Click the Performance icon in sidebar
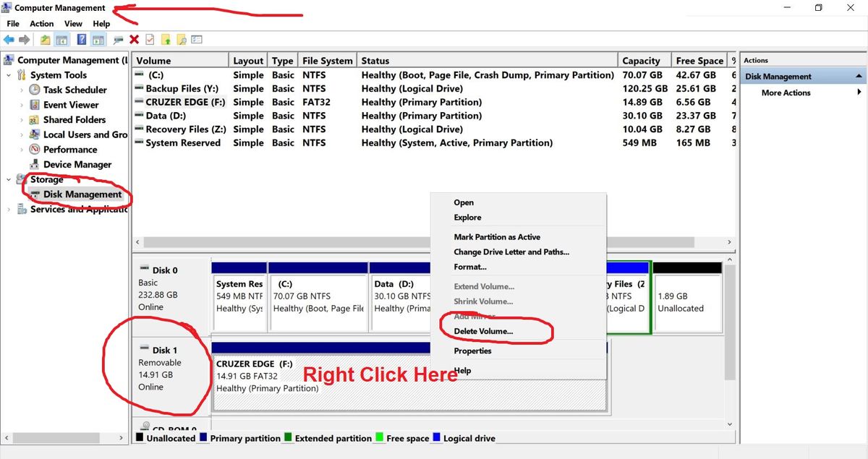The height and width of the screenshot is (459, 868). point(34,150)
